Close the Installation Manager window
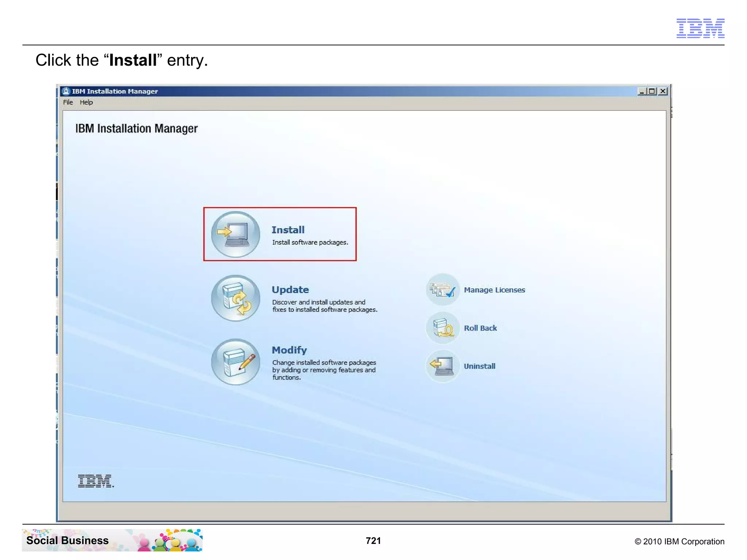The image size is (747, 560). coord(663,91)
